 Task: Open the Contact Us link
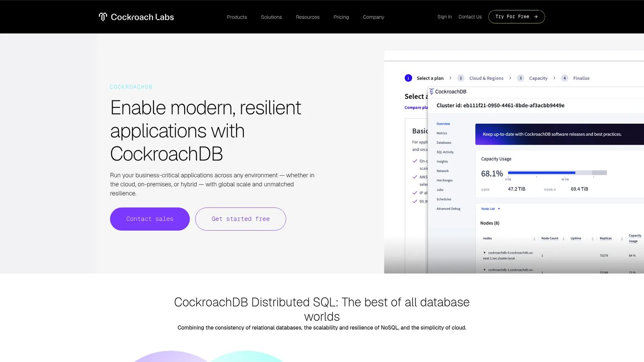(x=470, y=17)
